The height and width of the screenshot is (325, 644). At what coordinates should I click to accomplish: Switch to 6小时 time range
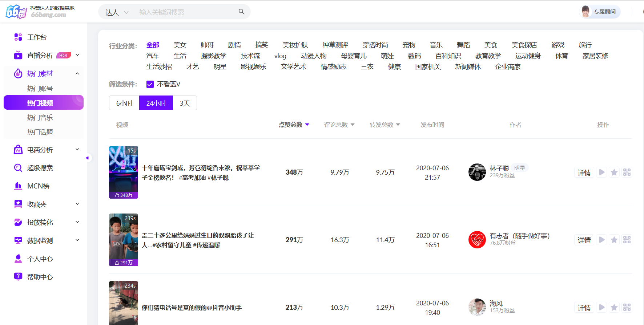click(x=124, y=103)
